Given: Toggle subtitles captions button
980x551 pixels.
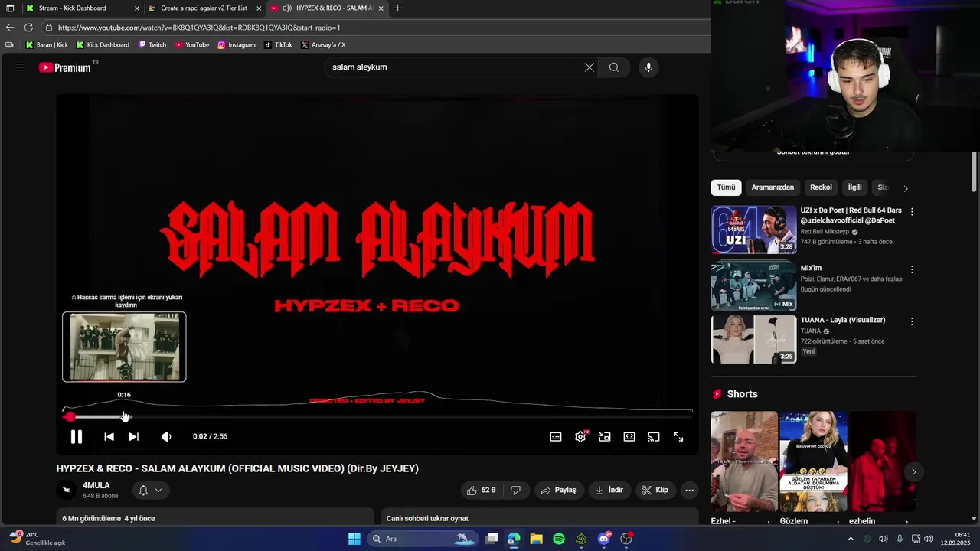Looking at the screenshot, I should pos(556,437).
